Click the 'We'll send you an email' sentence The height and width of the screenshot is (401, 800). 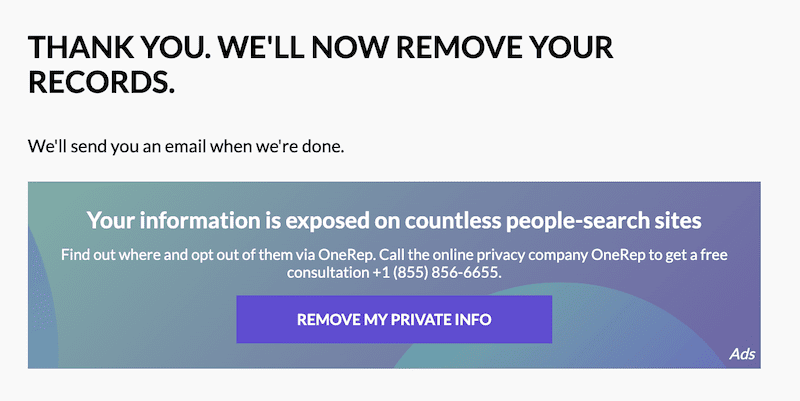click(x=186, y=147)
